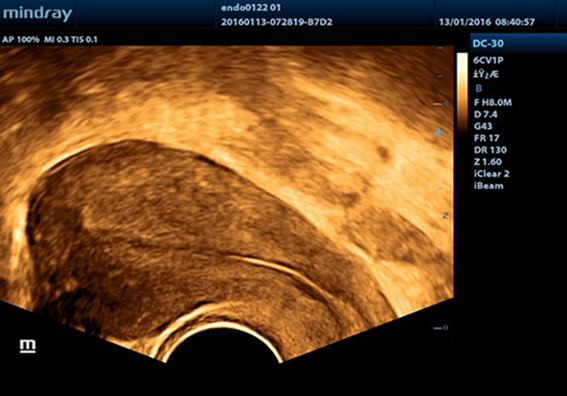
Task: Click the iClear 2 setting
Action: pyautogui.click(x=491, y=174)
